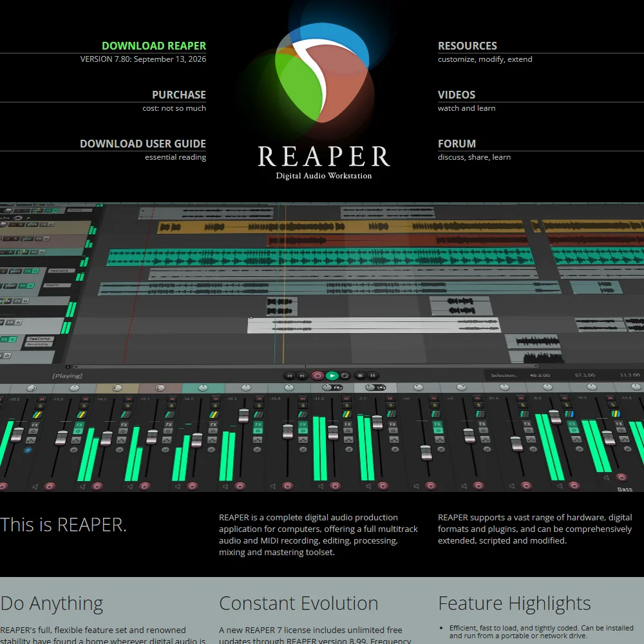
Task: Click the 'Feature Highlights' heading
Action: coord(514,603)
